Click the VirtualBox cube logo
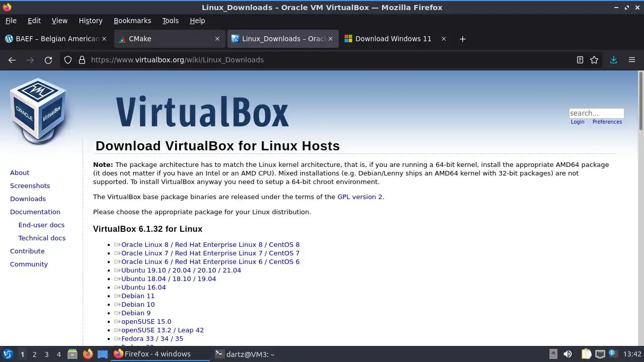The image size is (644, 362). click(39, 111)
